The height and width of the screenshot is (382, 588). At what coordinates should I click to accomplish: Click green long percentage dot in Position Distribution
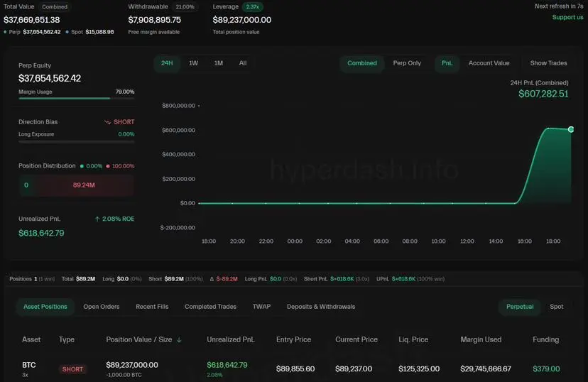[82, 166]
